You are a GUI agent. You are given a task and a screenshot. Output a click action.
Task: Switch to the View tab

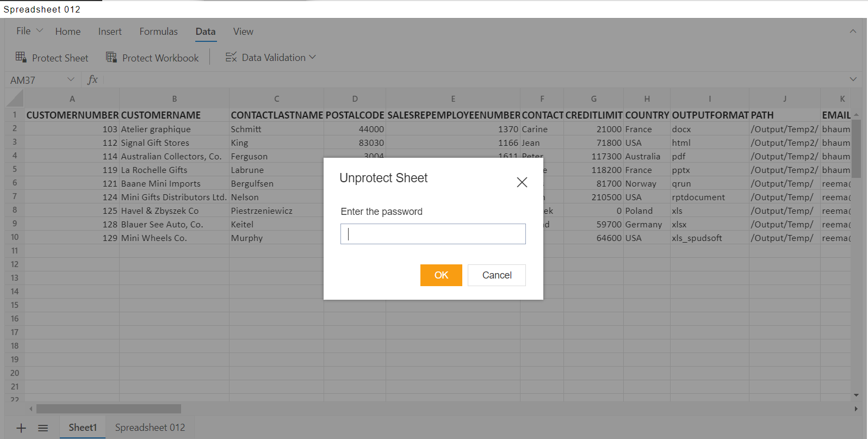[x=243, y=32]
